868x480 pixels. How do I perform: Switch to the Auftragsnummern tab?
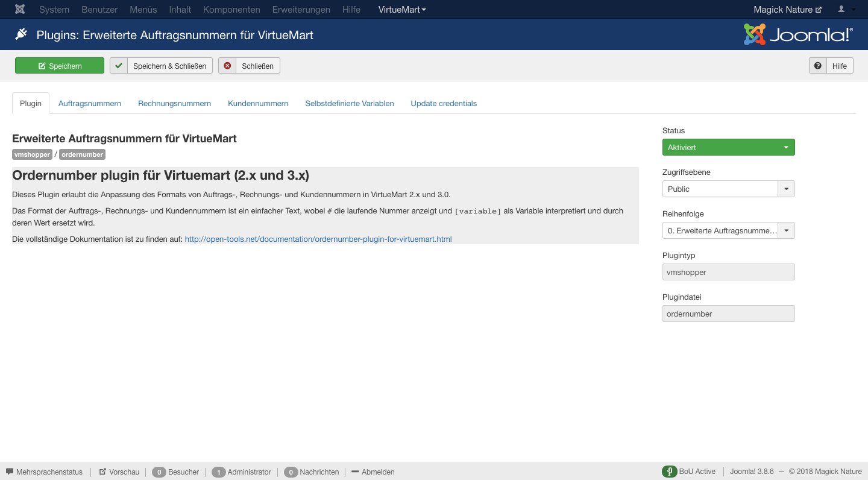pos(90,103)
